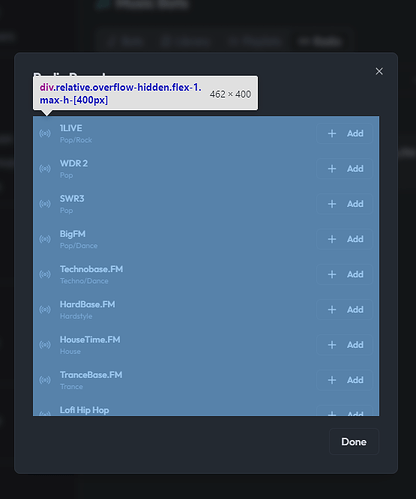Screen dimensions: 416x499
Task: Click the radio icon beside SWR3
Action: pos(45,204)
